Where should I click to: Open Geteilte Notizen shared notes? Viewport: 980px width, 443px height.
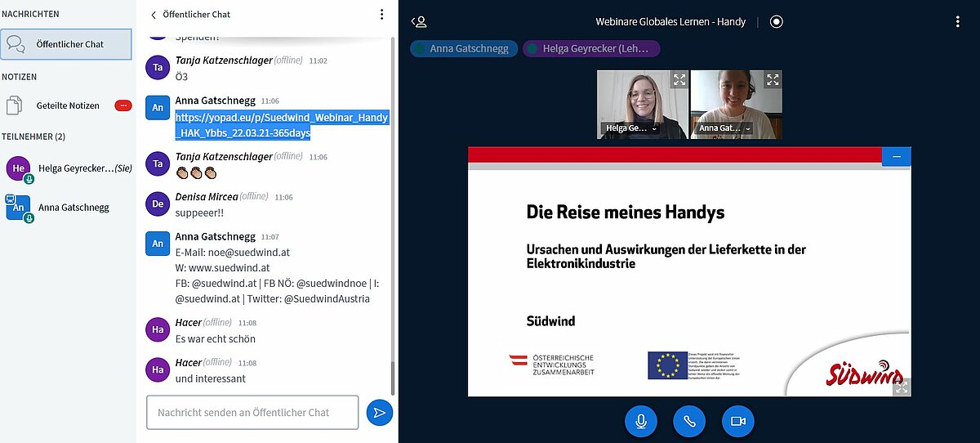pos(68,105)
